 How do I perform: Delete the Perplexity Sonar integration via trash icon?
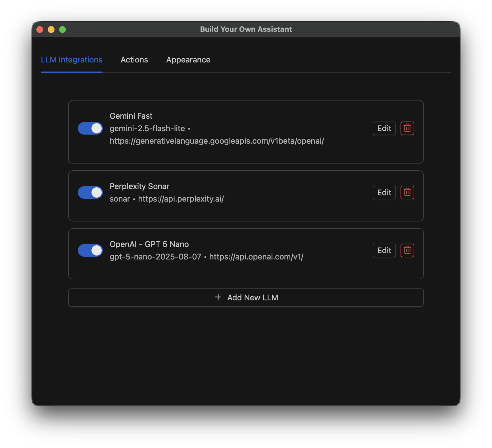pos(407,192)
